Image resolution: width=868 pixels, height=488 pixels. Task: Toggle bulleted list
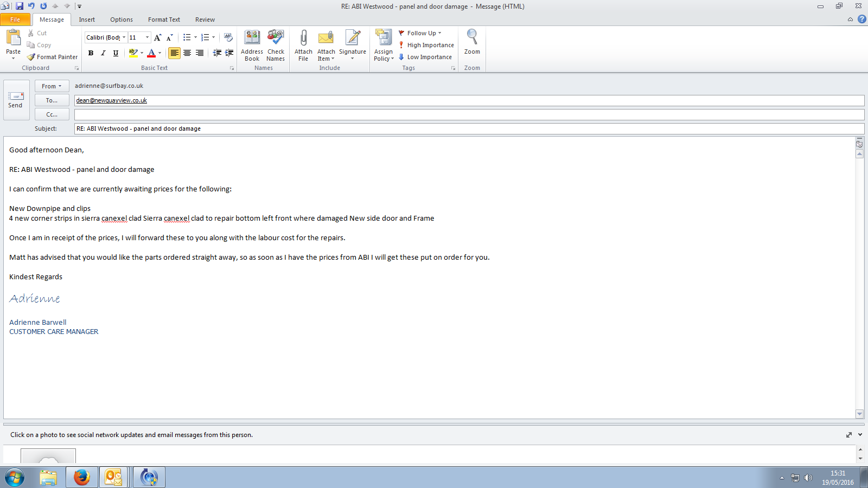tap(187, 37)
